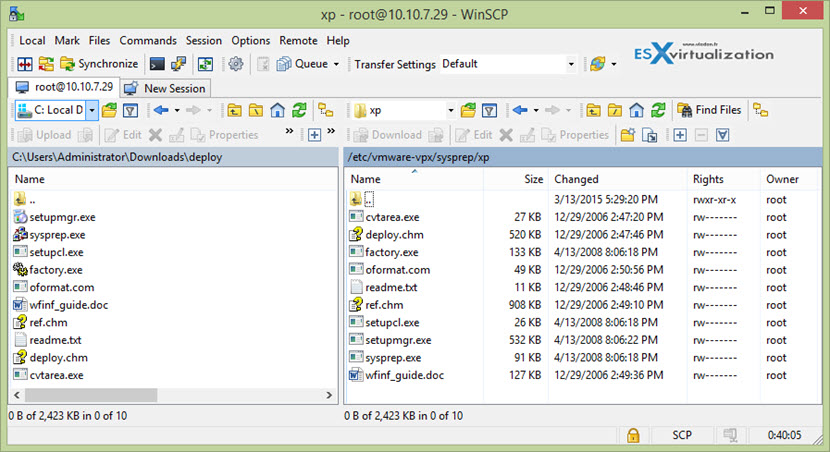Go to remote home directory icon
This screenshot has height=452, width=830.
coord(636,110)
